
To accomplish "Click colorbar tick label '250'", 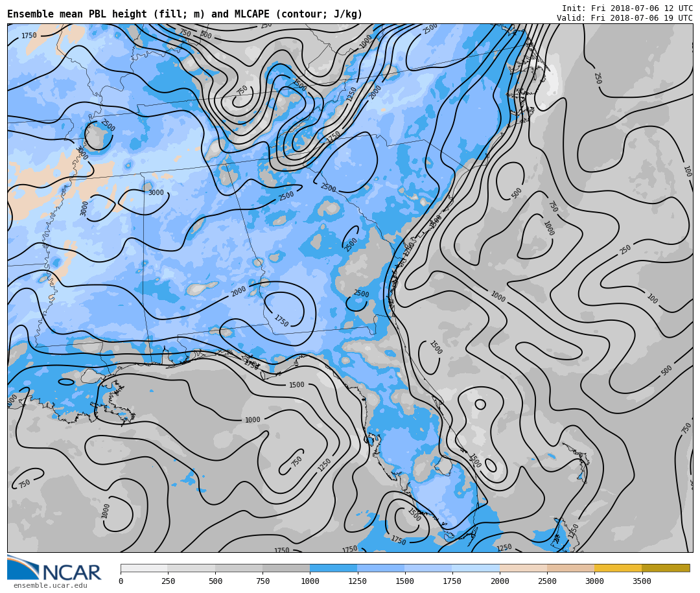I will tap(168, 581).
